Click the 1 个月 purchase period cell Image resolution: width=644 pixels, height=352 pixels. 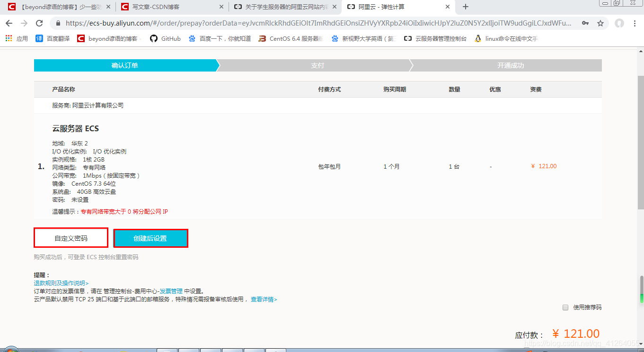pyautogui.click(x=392, y=166)
